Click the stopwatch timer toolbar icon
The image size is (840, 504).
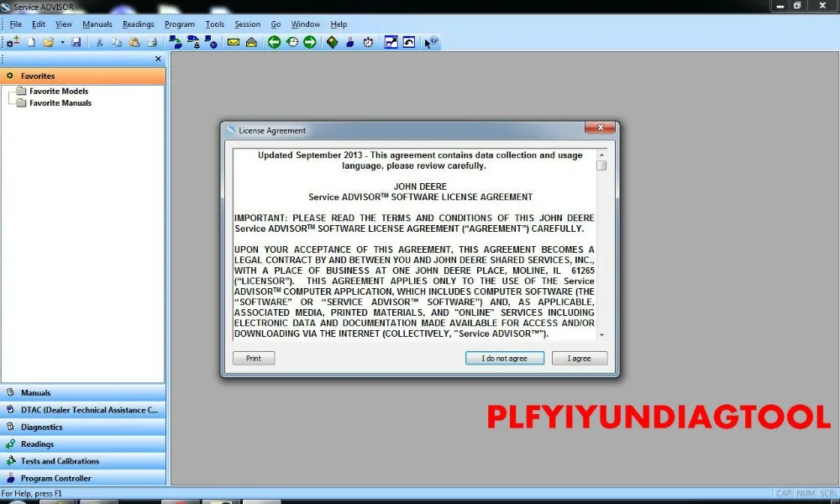[368, 42]
